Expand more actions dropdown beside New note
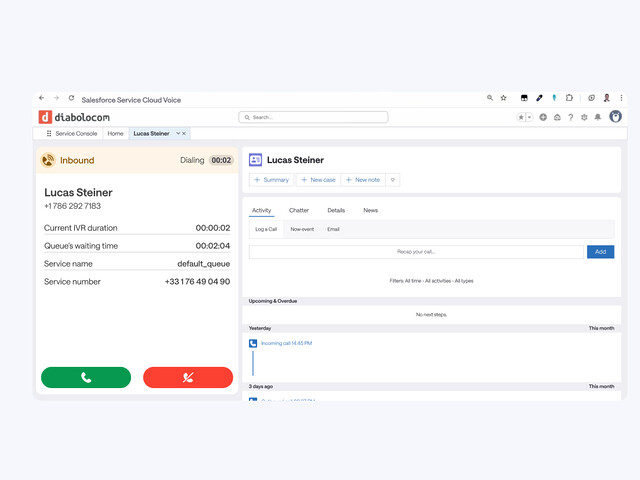This screenshot has width=640, height=480. point(393,180)
